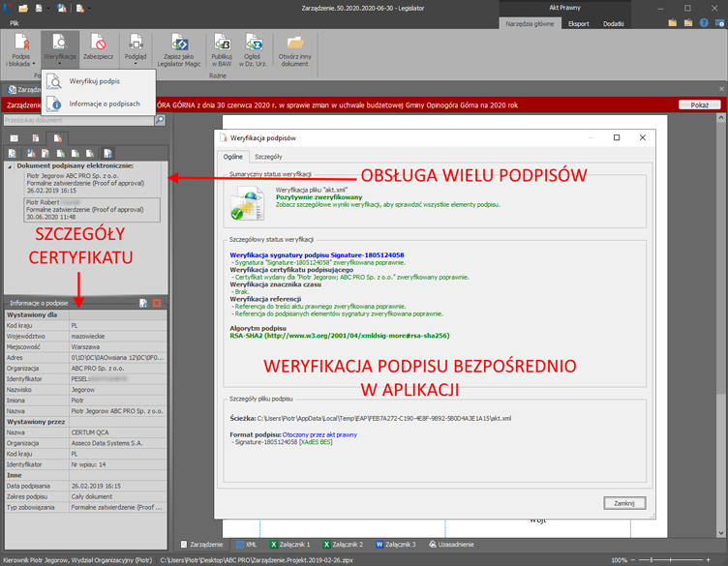The width and height of the screenshot is (728, 566).
Task: Click the Legislator app logo icon
Action: [8, 8]
